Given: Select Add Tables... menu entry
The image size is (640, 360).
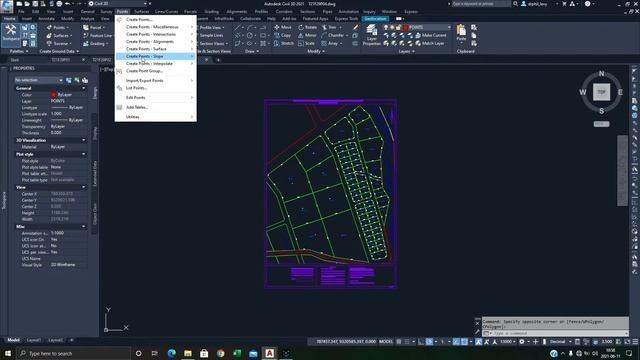Looking at the screenshot, I should tap(156, 107).
